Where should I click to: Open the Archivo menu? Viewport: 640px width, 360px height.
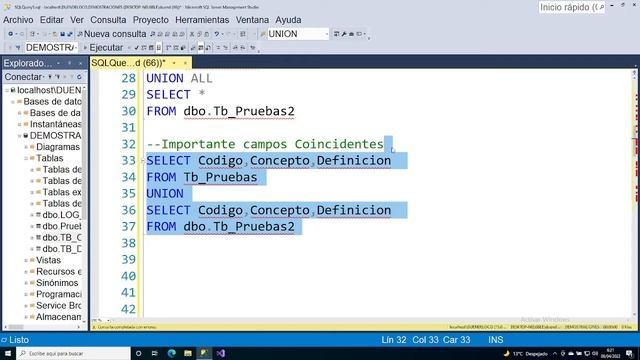coord(18,20)
